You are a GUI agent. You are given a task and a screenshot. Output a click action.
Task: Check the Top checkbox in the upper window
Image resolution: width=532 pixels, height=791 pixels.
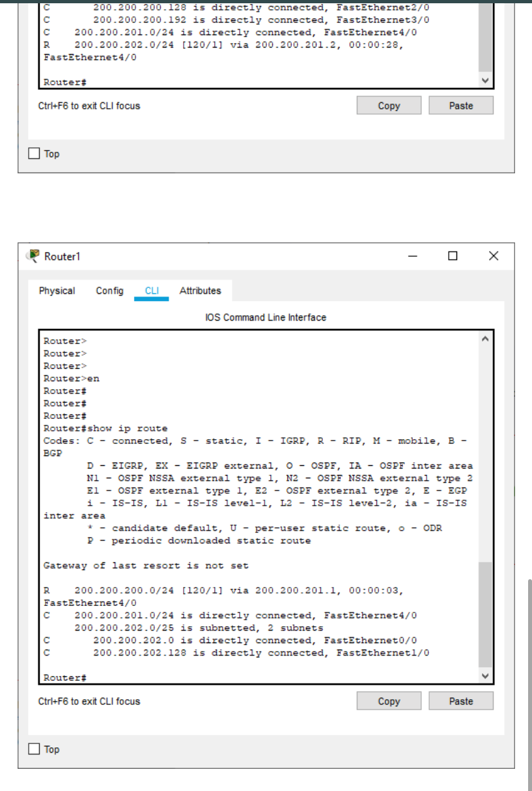[x=34, y=153]
